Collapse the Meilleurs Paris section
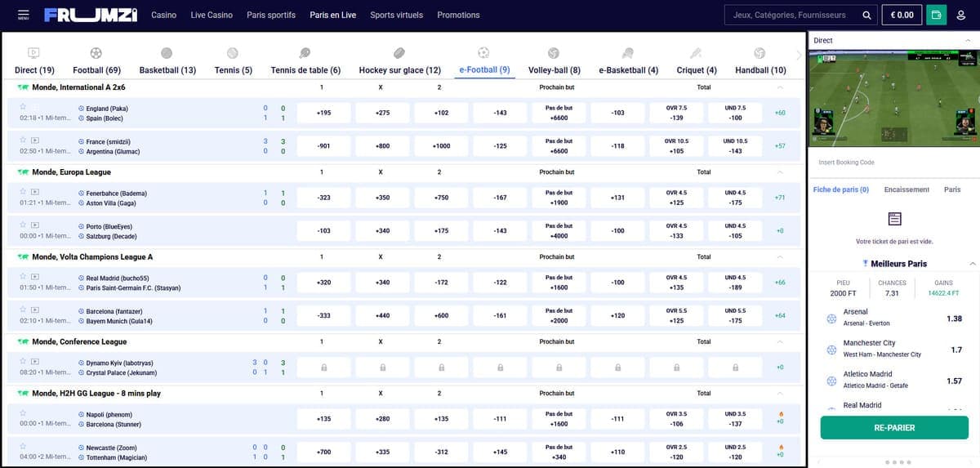The height and width of the screenshot is (468, 980). [972, 264]
